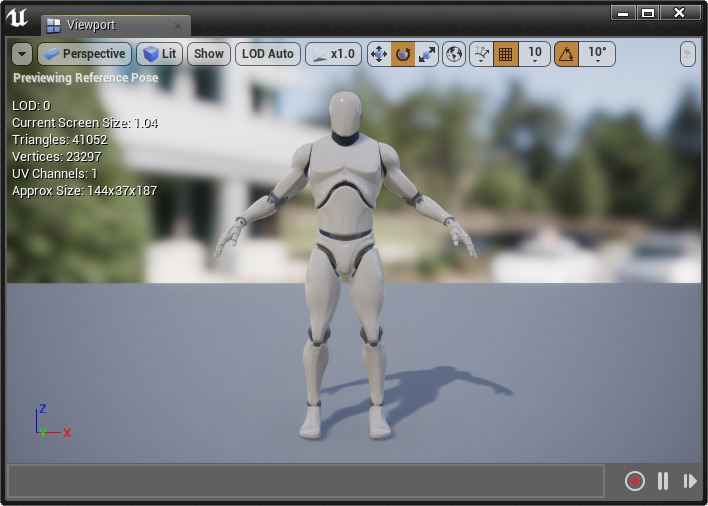Select the scale gizmo tool
This screenshot has height=506, width=708.
[427, 54]
